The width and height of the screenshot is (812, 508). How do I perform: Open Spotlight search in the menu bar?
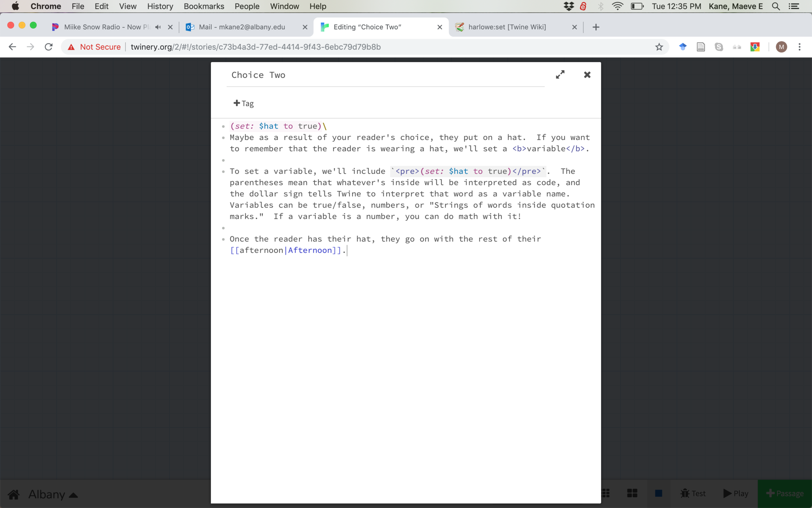tap(776, 6)
